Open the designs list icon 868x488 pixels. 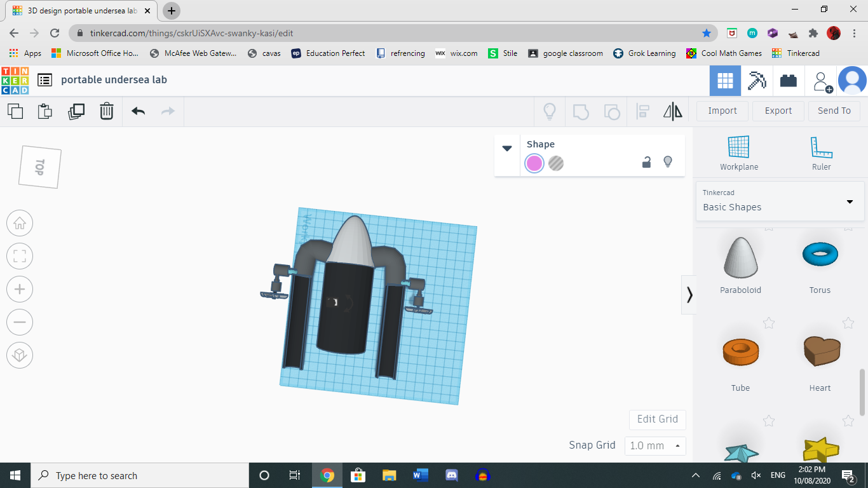pyautogui.click(x=45, y=80)
